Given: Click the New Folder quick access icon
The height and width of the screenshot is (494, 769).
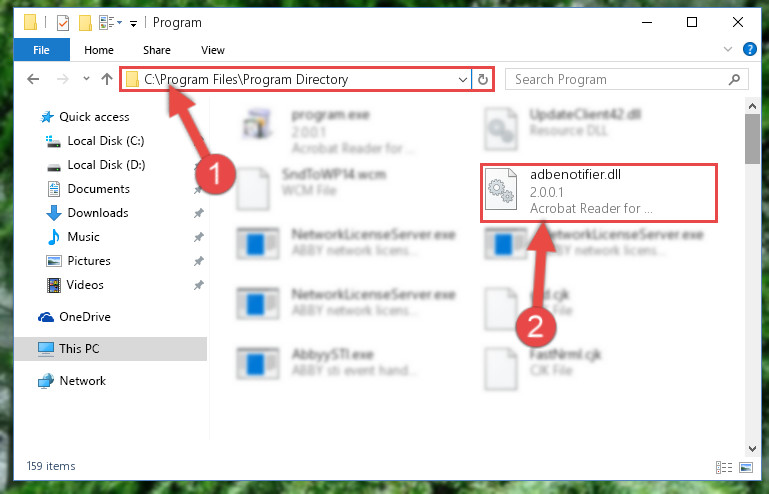Looking at the screenshot, I should [x=85, y=23].
